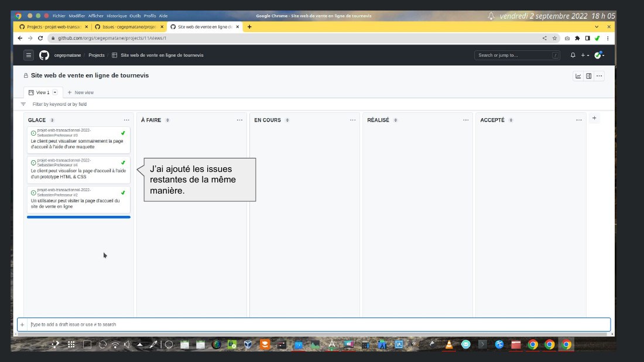Click Chrome forward arrow
The height and width of the screenshot is (362, 644).
[30, 38]
